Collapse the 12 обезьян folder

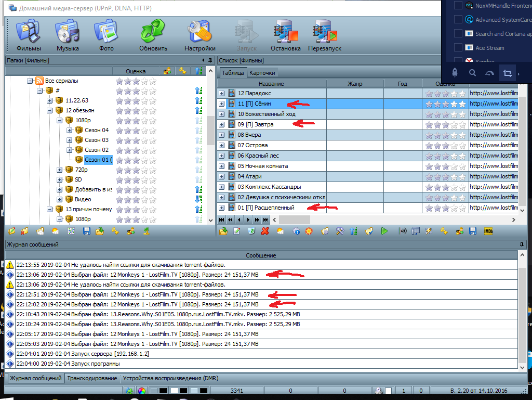[x=50, y=111]
